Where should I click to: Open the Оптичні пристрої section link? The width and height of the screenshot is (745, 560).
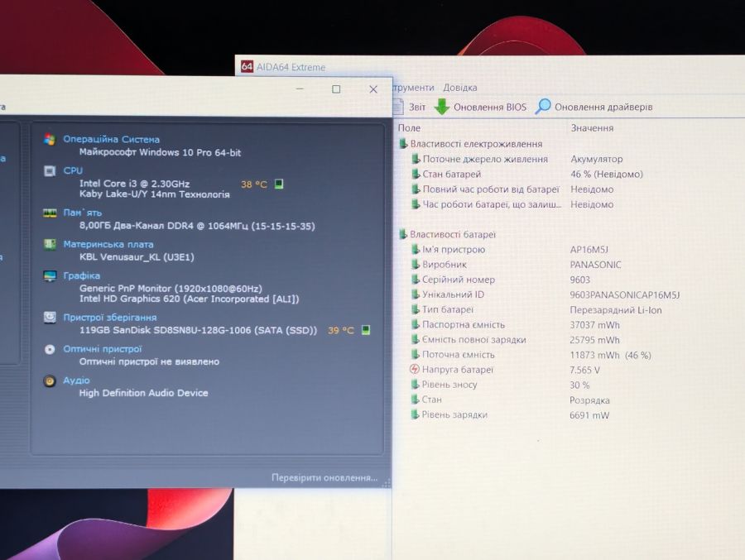point(102,349)
